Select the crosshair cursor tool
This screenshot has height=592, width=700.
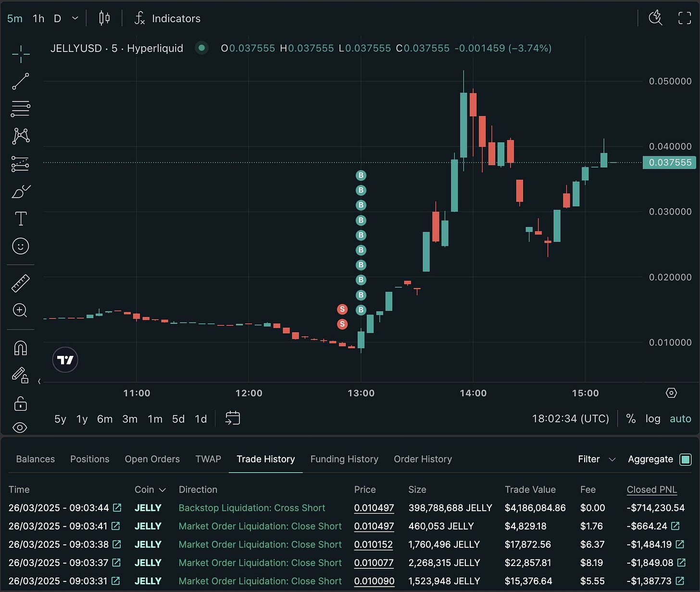21,54
